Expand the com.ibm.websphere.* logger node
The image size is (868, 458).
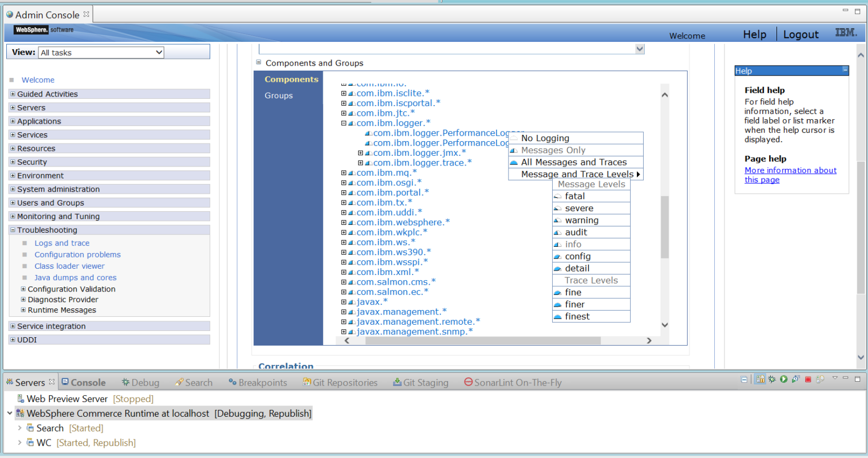pyautogui.click(x=344, y=222)
